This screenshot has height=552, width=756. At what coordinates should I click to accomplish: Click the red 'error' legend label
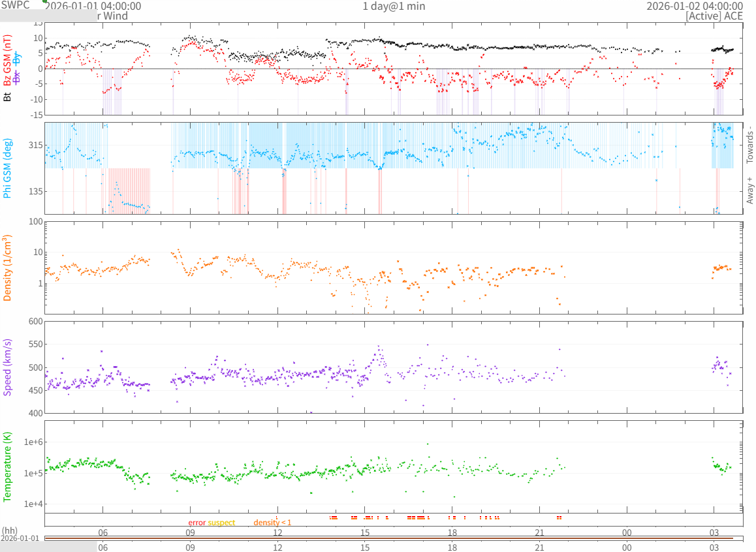click(197, 523)
